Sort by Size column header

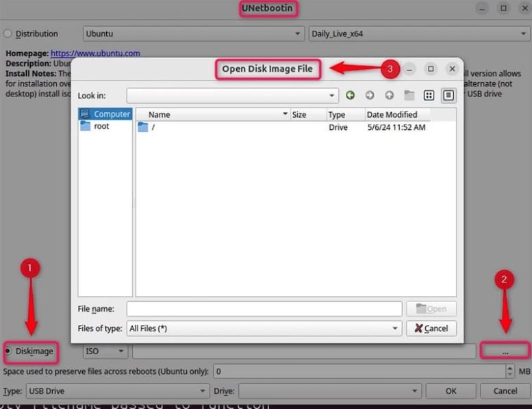click(x=308, y=114)
